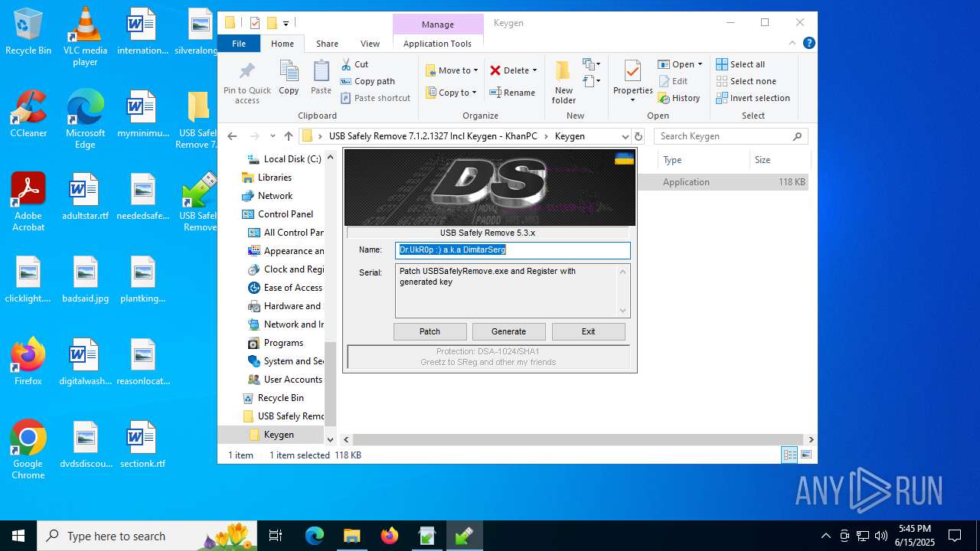
Task: Refresh the Keygen folder view
Action: (x=639, y=136)
